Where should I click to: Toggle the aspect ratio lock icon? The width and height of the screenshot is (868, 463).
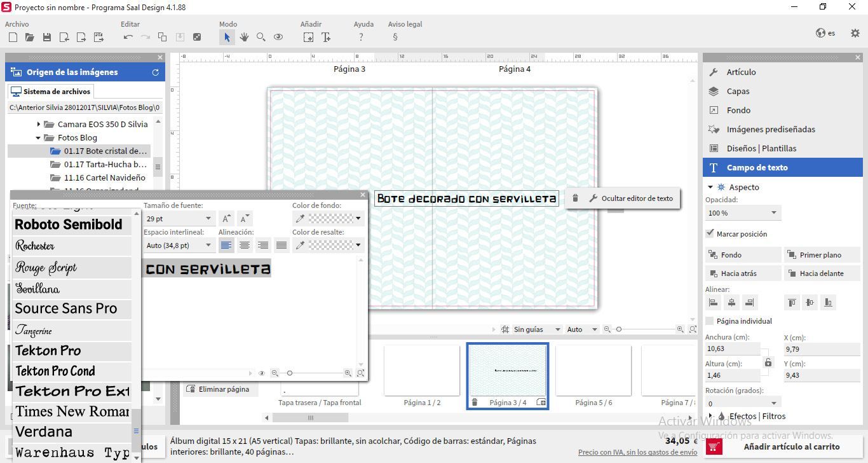coord(768,363)
